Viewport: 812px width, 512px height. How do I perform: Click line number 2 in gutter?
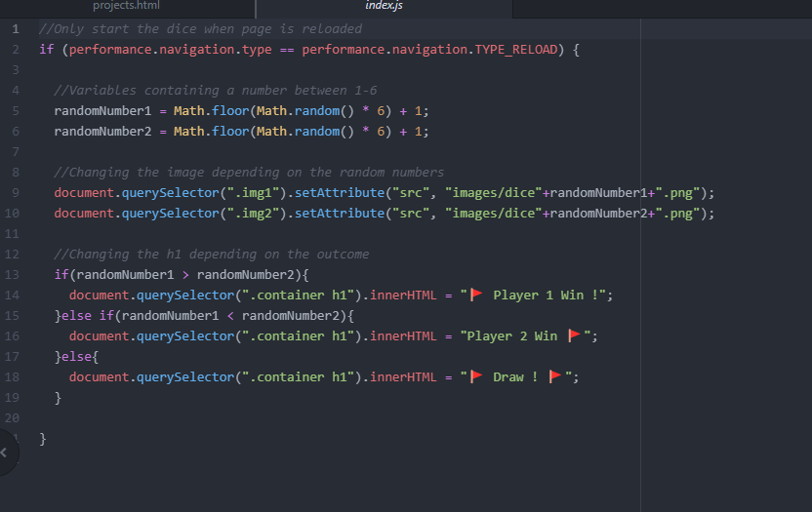[x=16, y=50]
